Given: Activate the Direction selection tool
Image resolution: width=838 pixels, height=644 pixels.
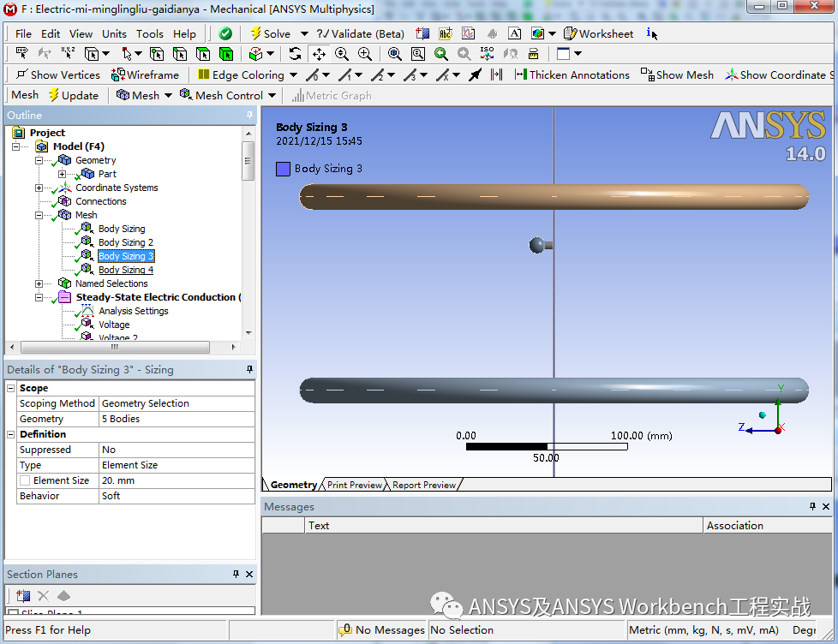Looking at the screenshot, I should click(x=45, y=53).
